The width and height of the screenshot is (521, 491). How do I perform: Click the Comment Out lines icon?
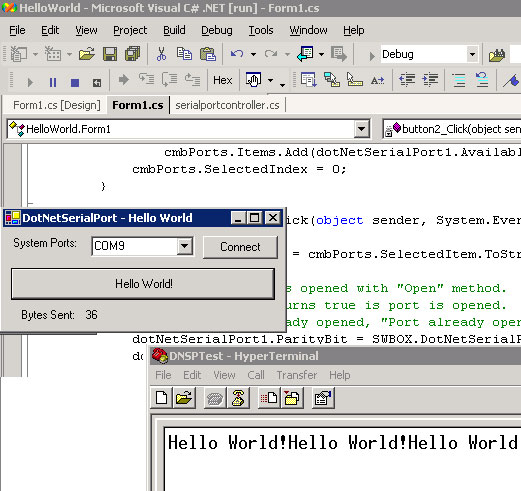(x=459, y=80)
